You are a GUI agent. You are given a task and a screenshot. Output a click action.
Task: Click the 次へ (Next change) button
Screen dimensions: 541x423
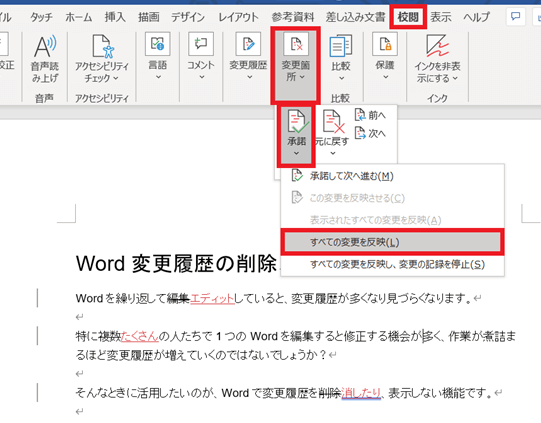(370, 133)
